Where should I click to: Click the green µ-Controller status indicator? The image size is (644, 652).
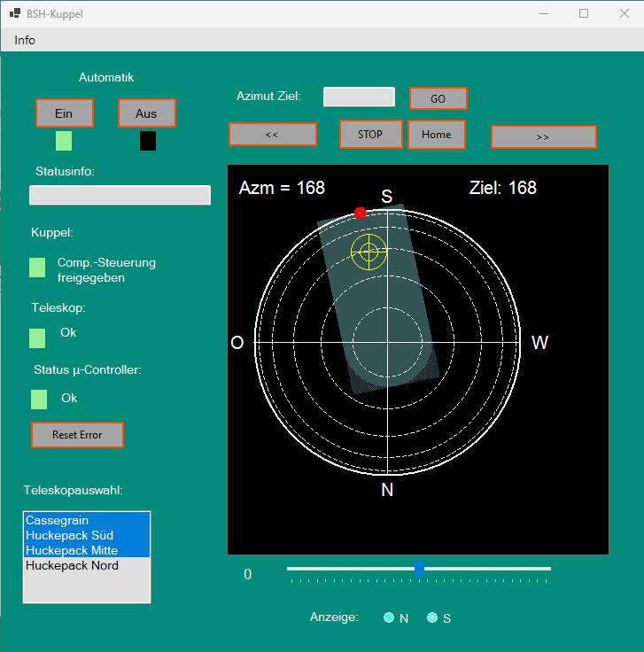(39, 400)
